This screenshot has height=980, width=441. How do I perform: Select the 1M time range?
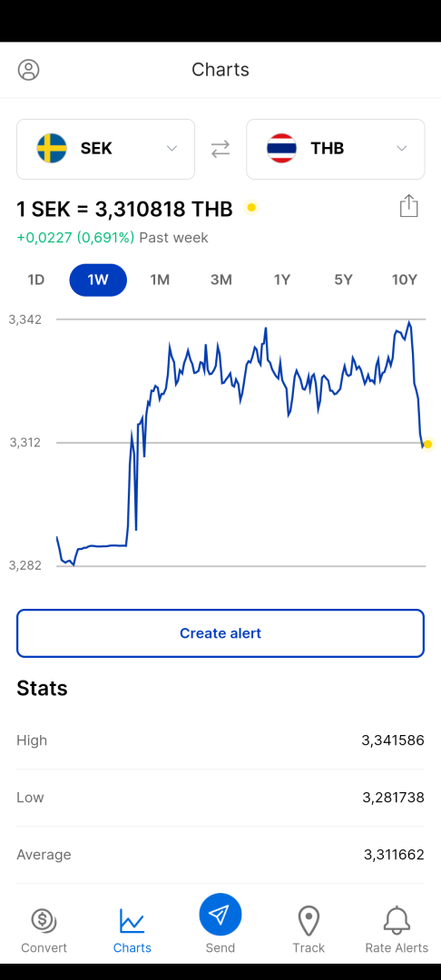[160, 279]
